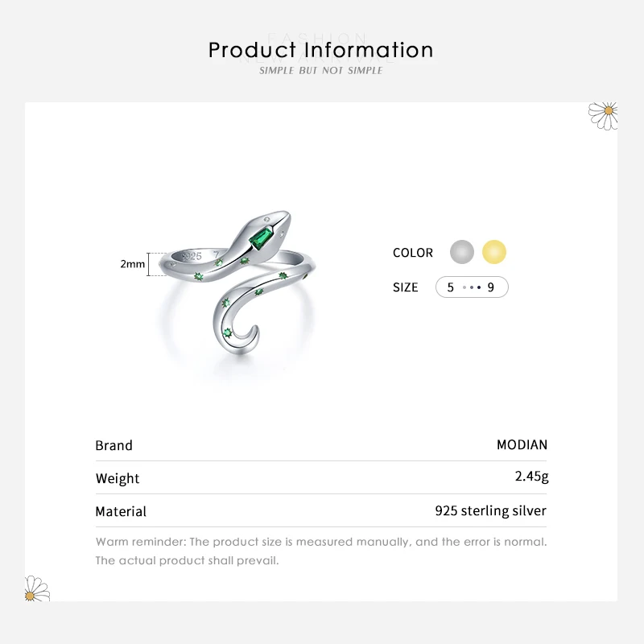Select size 5 in the size selector
This screenshot has height=644, width=644.
451,287
